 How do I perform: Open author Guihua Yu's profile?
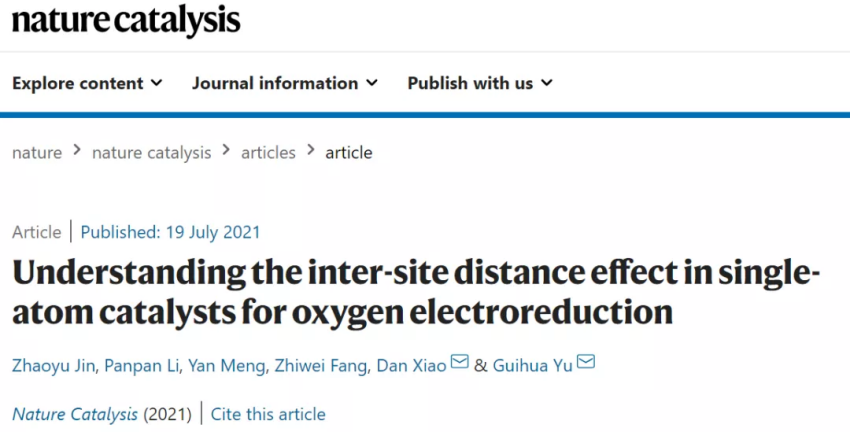point(532,366)
